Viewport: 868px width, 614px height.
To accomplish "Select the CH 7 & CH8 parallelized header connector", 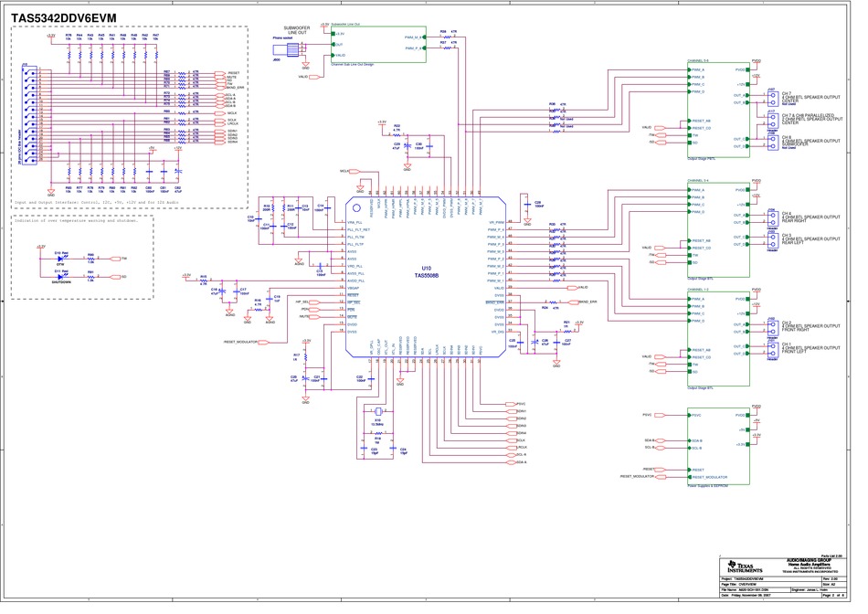I will (772, 122).
